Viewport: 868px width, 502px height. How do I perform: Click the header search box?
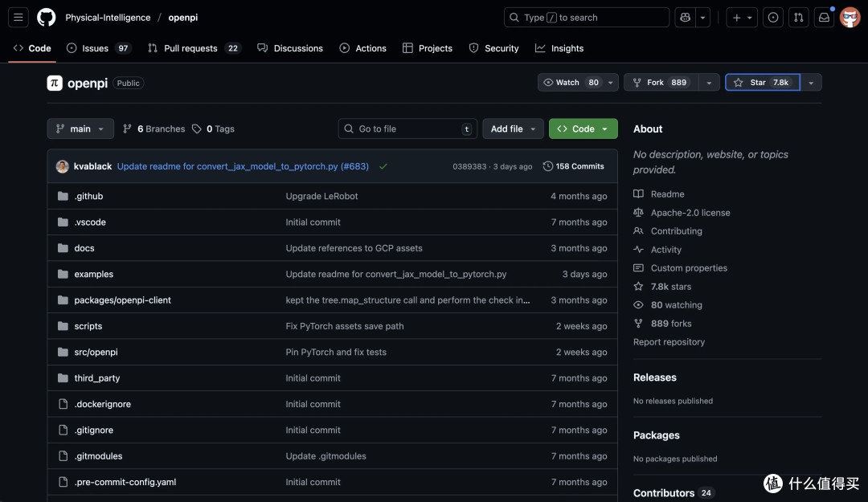point(586,18)
